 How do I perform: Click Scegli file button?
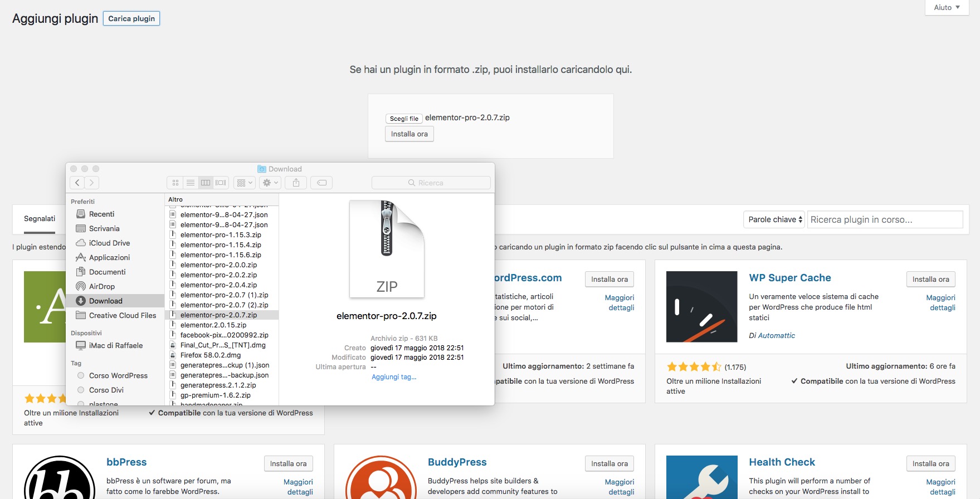pos(404,119)
